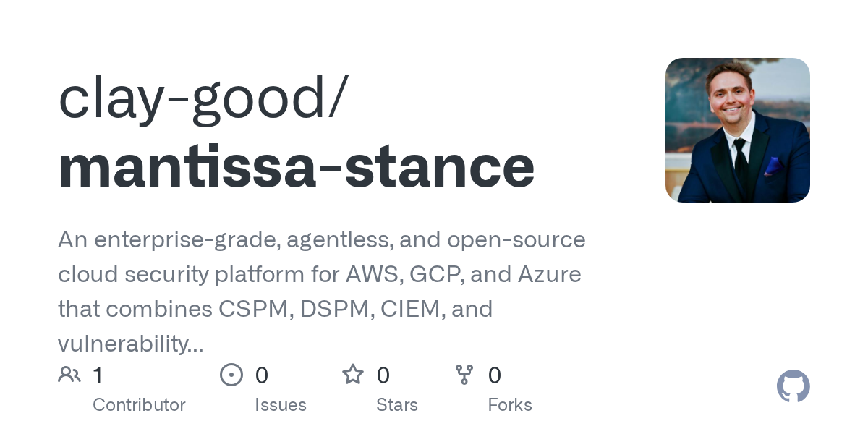868x434 pixels.
Task: Click the issues circle-dot icon
Action: point(231,375)
